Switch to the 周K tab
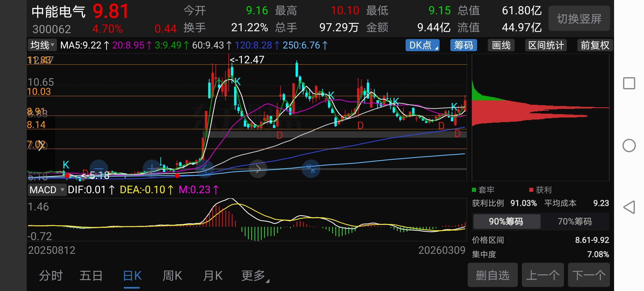644x291 pixels. tap(172, 276)
